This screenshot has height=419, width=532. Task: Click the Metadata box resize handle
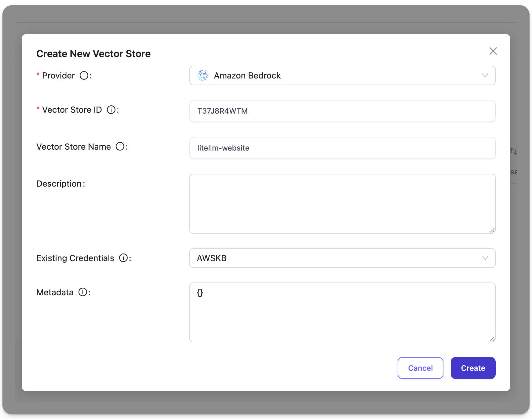tap(492, 339)
